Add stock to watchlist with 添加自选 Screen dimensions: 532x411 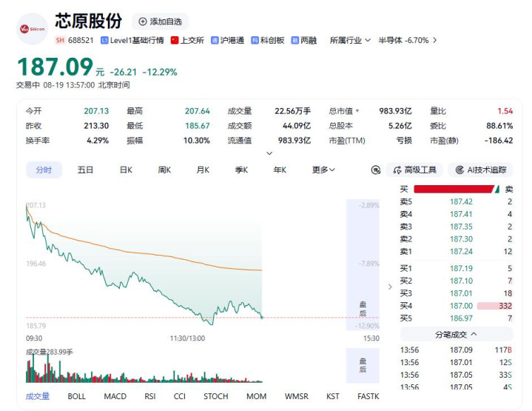(160, 21)
